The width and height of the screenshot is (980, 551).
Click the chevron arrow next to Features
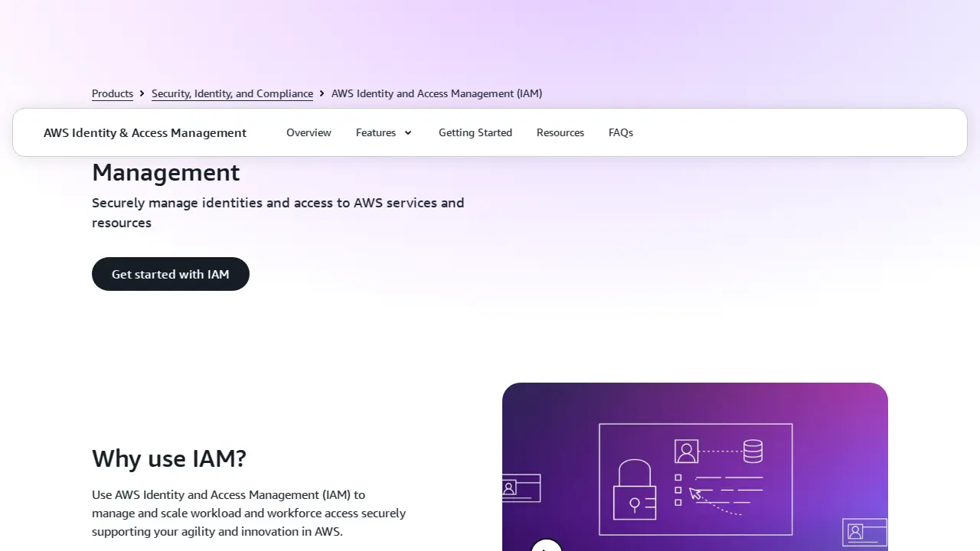coord(408,133)
